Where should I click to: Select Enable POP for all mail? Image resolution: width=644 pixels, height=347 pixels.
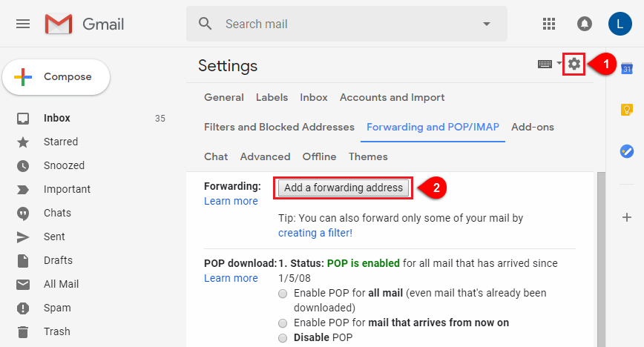[283, 294]
